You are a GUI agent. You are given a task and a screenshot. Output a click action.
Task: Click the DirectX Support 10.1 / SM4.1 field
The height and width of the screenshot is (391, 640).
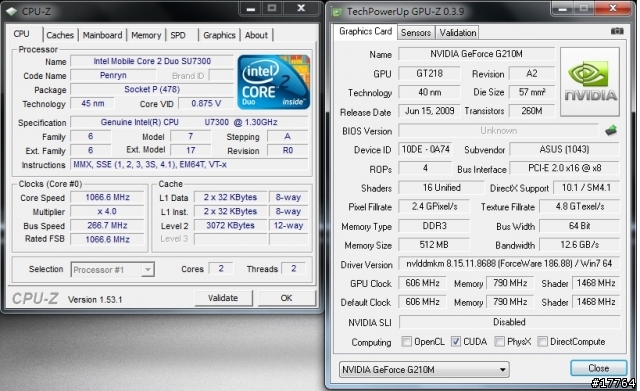click(x=587, y=188)
